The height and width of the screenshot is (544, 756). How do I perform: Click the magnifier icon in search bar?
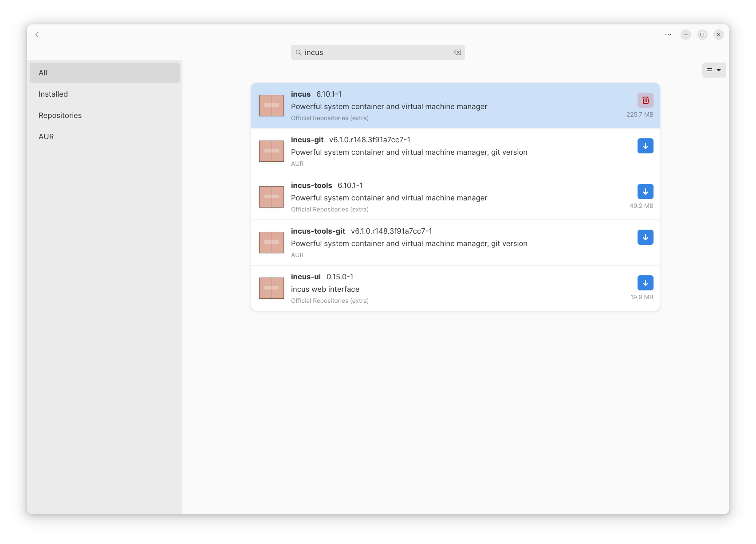pos(299,52)
